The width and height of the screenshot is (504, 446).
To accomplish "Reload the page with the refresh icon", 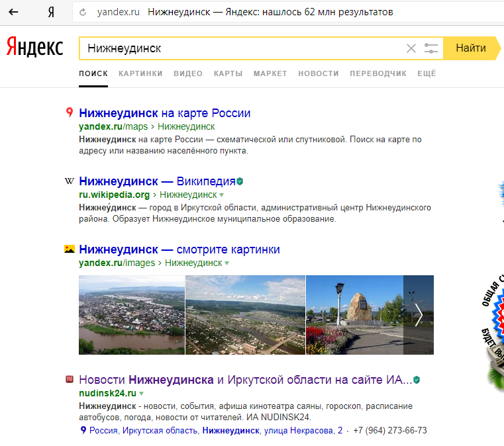I will pos(83,12).
